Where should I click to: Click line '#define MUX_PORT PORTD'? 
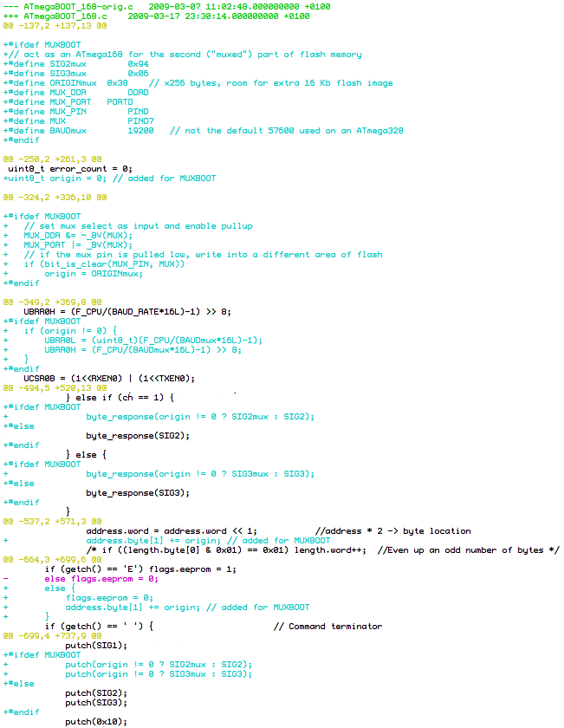pos(68,102)
